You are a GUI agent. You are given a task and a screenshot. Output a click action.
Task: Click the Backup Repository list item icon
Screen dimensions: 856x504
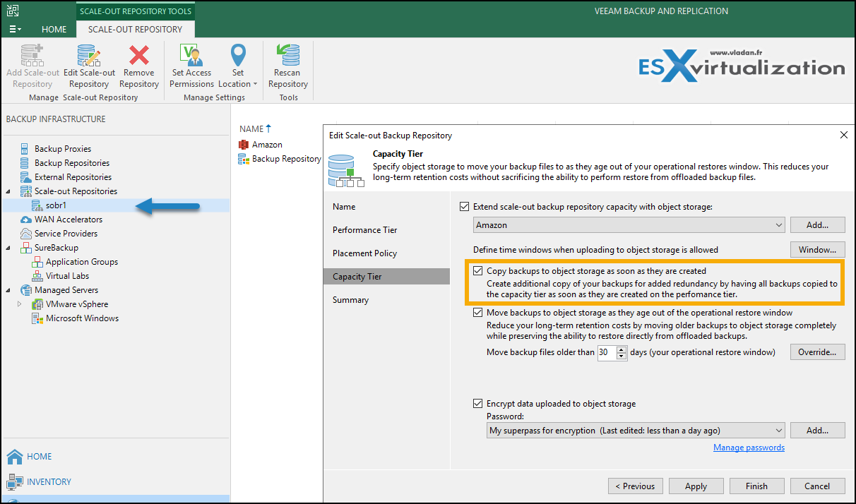point(244,159)
